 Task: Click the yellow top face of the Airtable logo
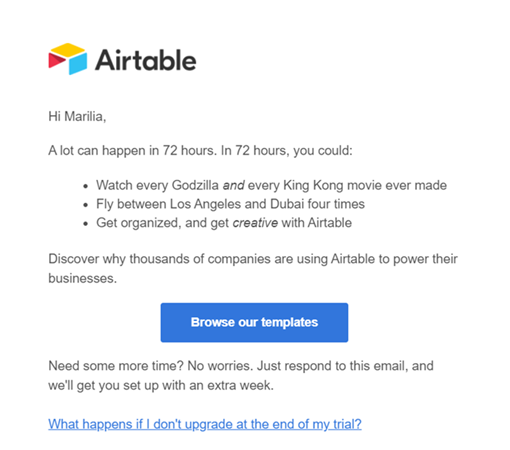[x=67, y=49]
